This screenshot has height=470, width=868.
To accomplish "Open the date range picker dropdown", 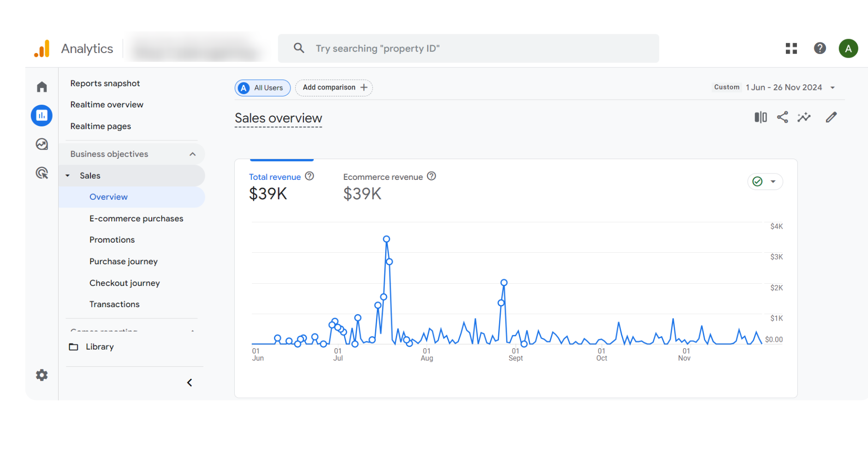I will tap(833, 87).
